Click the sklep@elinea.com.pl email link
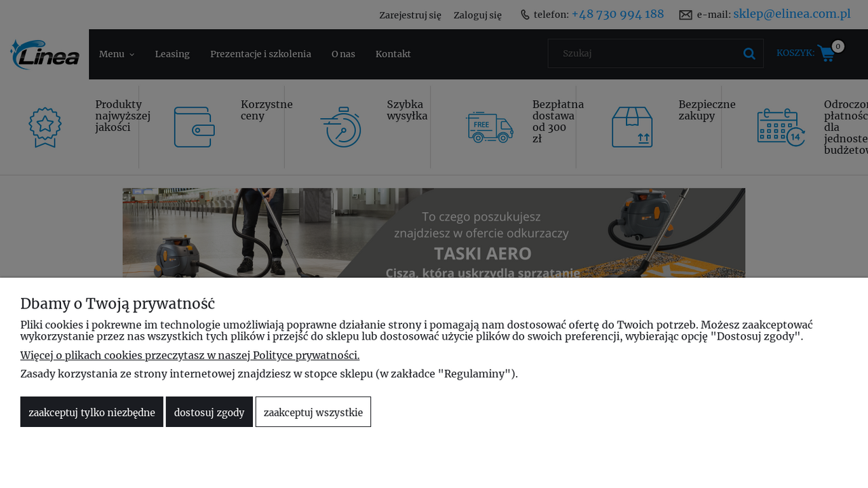The width and height of the screenshot is (868, 488). [792, 14]
